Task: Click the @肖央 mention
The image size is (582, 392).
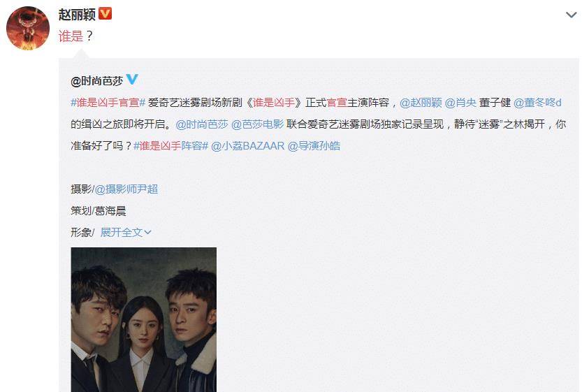Action: point(460,103)
